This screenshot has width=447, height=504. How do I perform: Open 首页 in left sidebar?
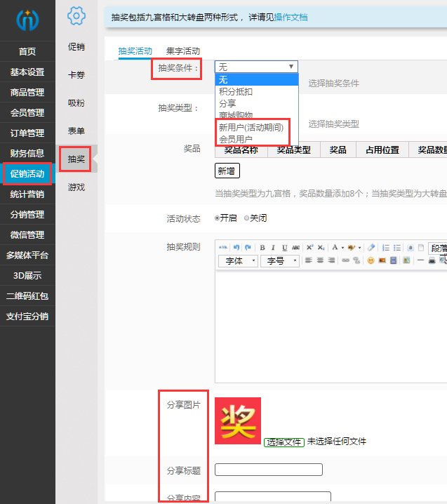(27, 51)
